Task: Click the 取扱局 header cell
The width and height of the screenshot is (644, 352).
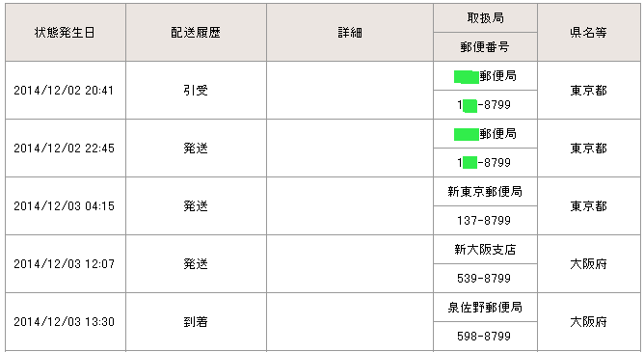Action: [485, 18]
